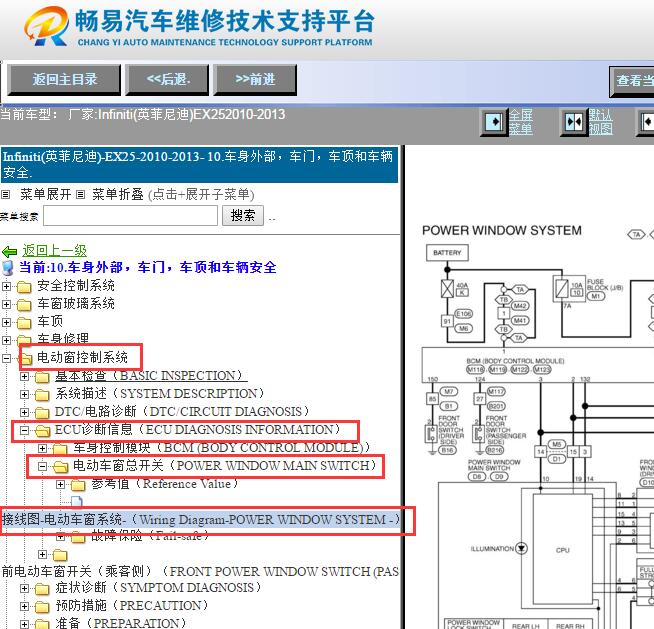Click the DTC/电路诊断 folder icon
Viewport: 654px width, 629px height.
(x=42, y=413)
